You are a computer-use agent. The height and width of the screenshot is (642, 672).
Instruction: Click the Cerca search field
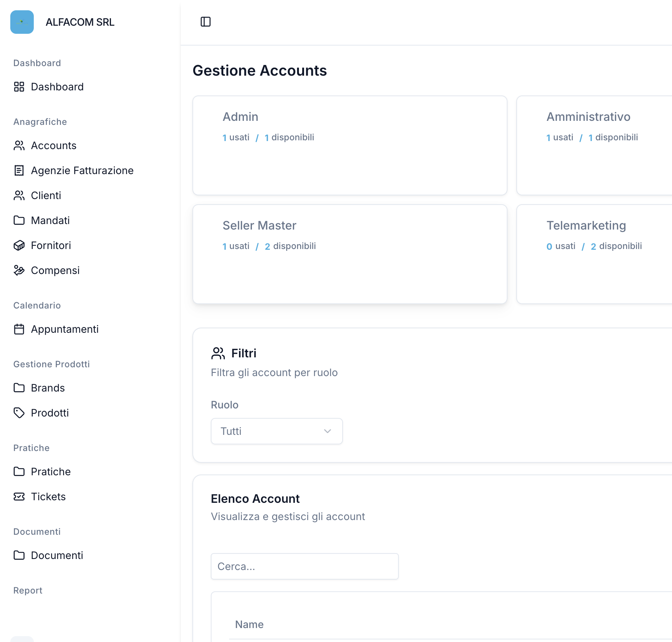click(x=304, y=566)
